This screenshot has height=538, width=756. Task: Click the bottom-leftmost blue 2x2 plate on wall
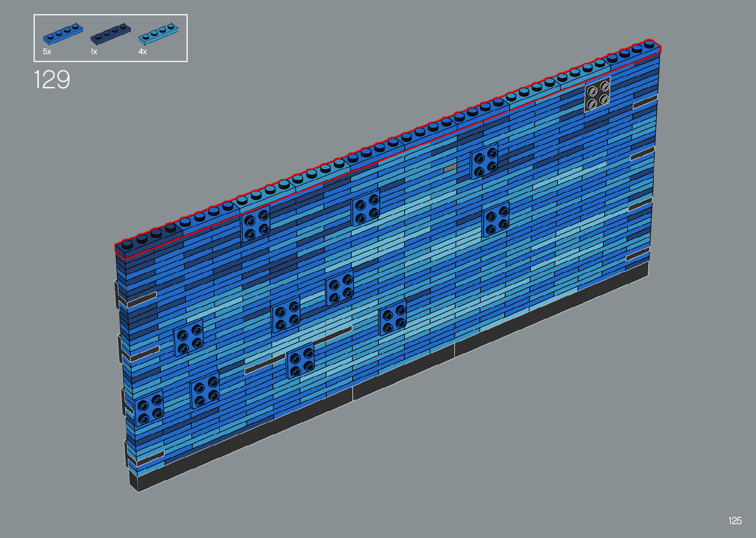[x=150, y=408]
